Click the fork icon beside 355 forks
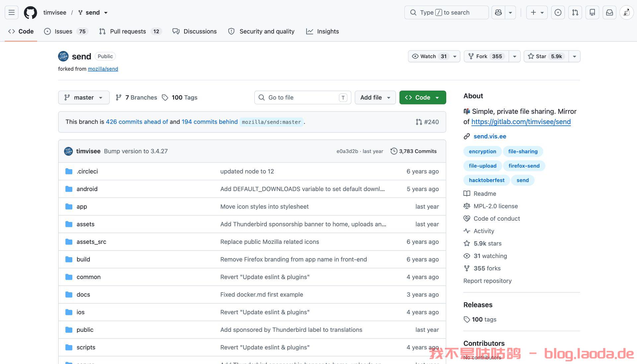The width and height of the screenshot is (637, 364). [467, 268]
